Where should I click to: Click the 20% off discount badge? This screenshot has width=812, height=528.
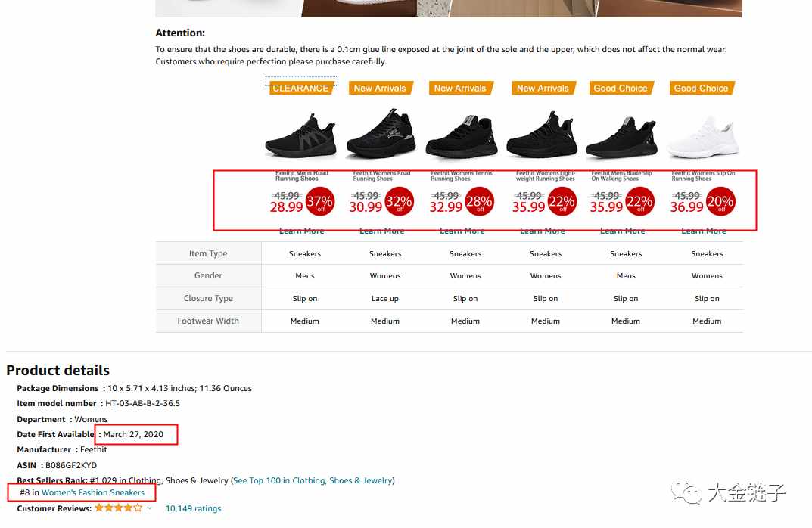click(x=720, y=202)
